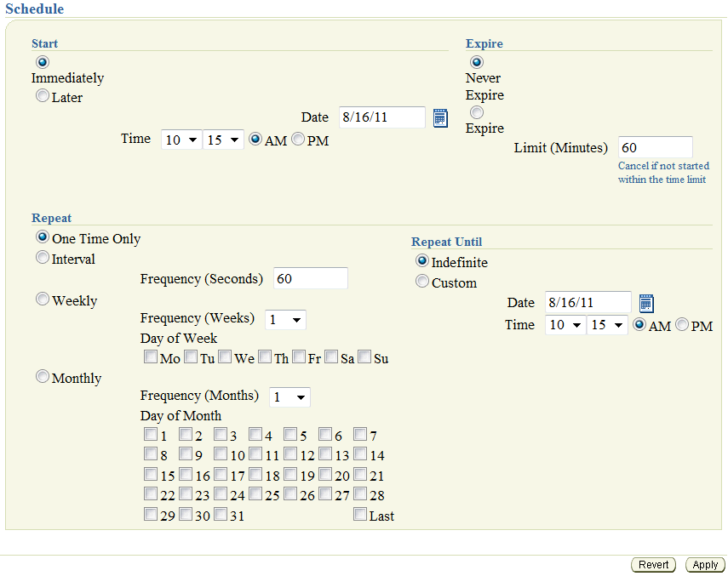Check day 3 of month box
This screenshot has width=728, height=576.
[x=221, y=434]
